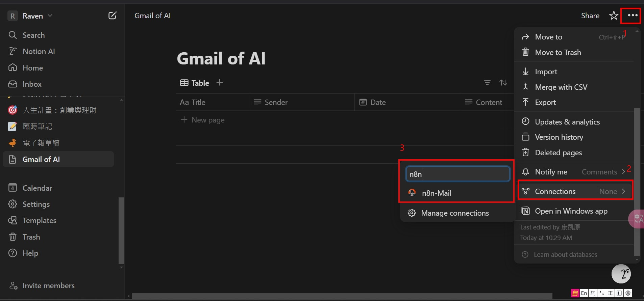
Task: Expand the Connections submenu
Action: coord(575,191)
